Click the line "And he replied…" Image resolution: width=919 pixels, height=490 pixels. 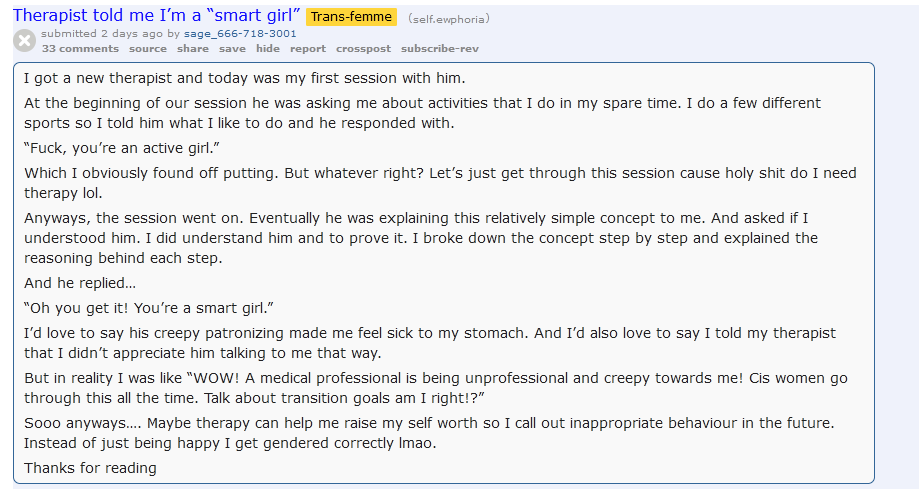(80, 283)
